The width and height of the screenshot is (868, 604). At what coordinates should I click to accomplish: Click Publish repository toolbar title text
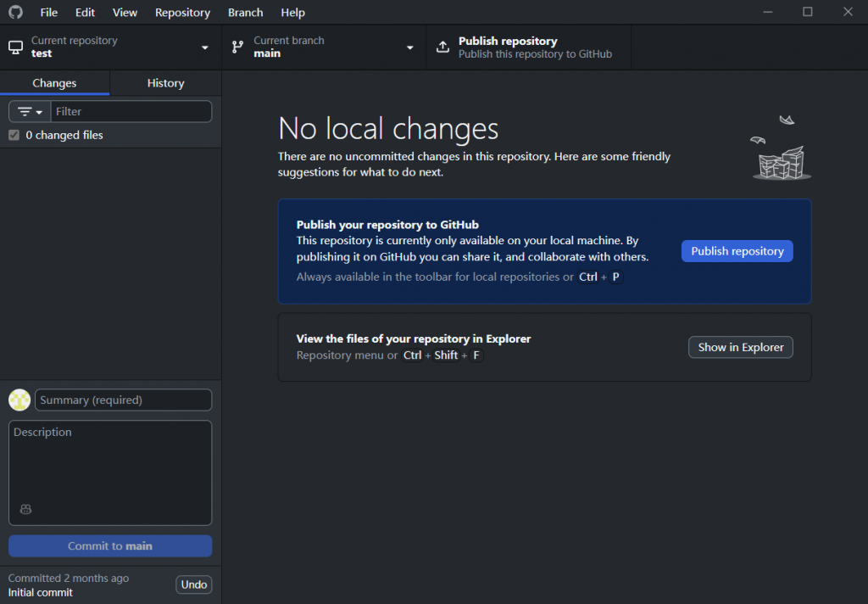508,41
